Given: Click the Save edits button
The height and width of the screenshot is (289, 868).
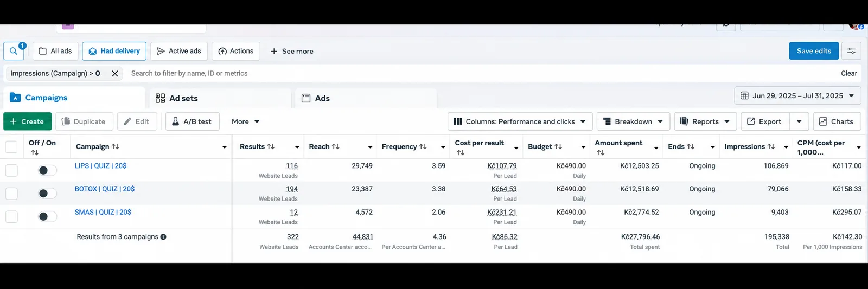Looking at the screenshot, I should coord(814,51).
